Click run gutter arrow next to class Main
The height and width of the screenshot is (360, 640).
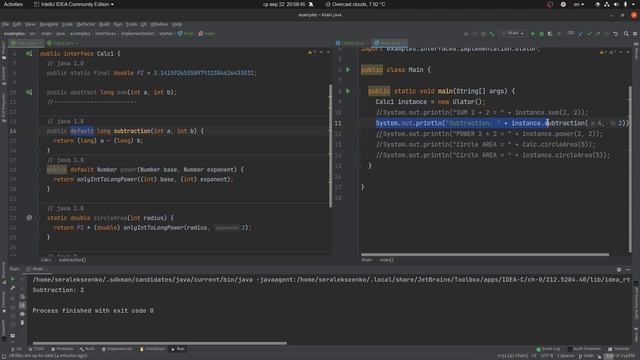click(x=348, y=70)
